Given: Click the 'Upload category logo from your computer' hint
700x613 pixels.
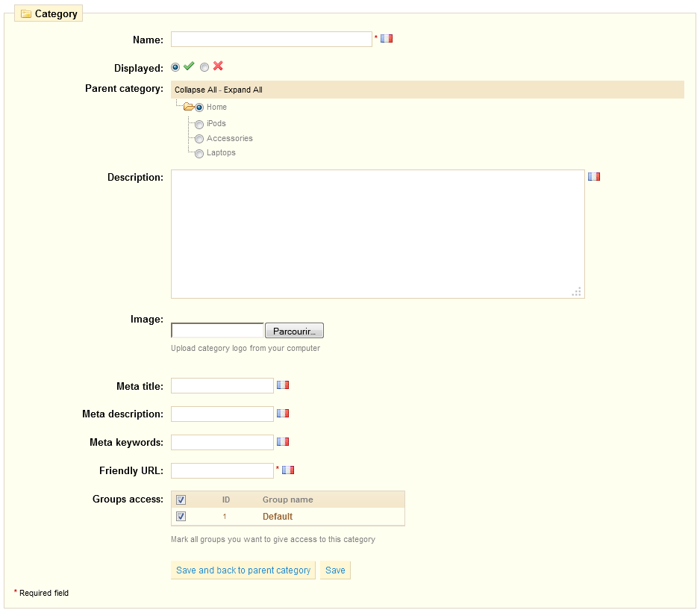Looking at the screenshot, I should pos(246,348).
